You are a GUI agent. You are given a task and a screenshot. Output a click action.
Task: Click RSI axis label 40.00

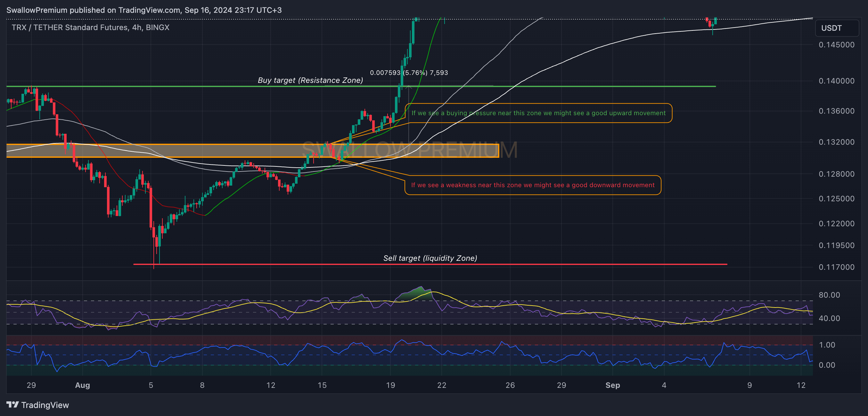[x=829, y=318]
